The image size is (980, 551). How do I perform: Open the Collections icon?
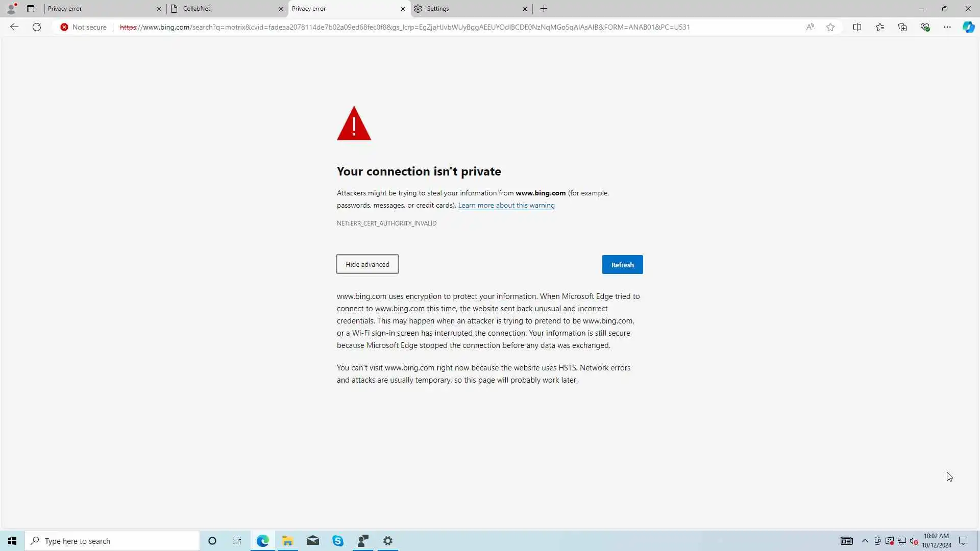(902, 27)
